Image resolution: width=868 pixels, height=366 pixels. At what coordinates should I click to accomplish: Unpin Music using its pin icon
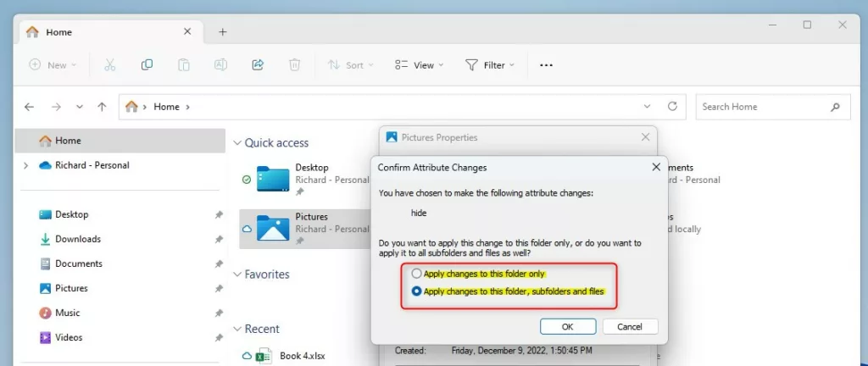pos(219,313)
